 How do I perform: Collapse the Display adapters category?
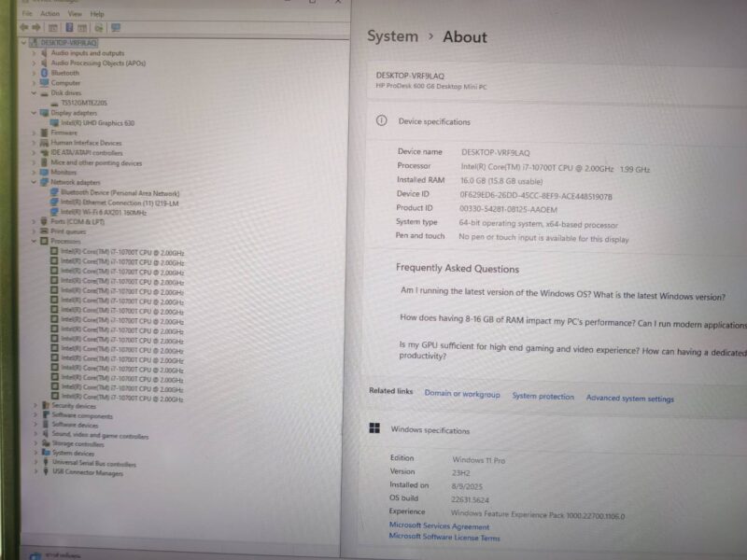34,113
